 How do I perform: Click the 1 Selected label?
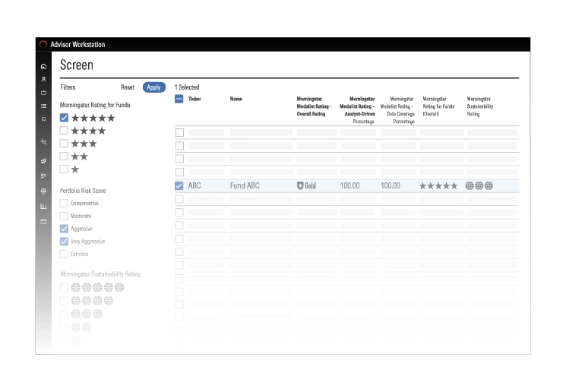(x=187, y=87)
